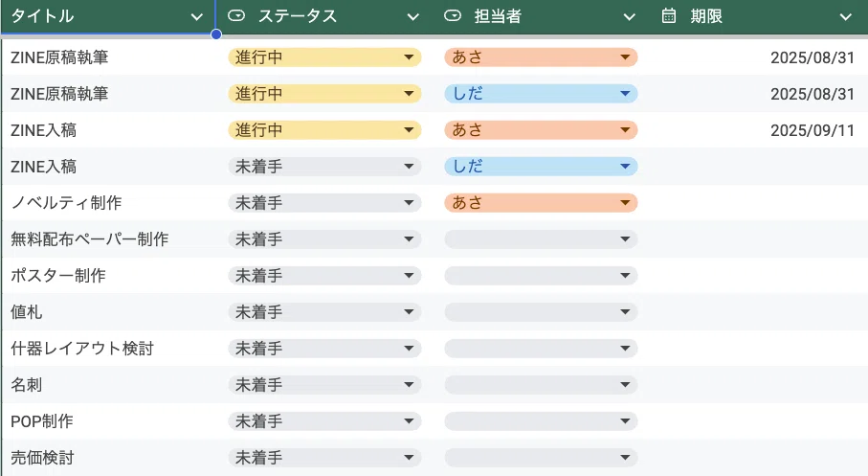Select the 期限 column header label
The image size is (868, 476).
[x=706, y=16]
